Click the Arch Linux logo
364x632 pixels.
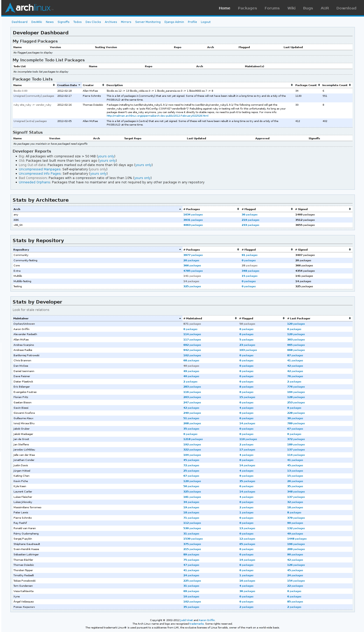click(29, 8)
